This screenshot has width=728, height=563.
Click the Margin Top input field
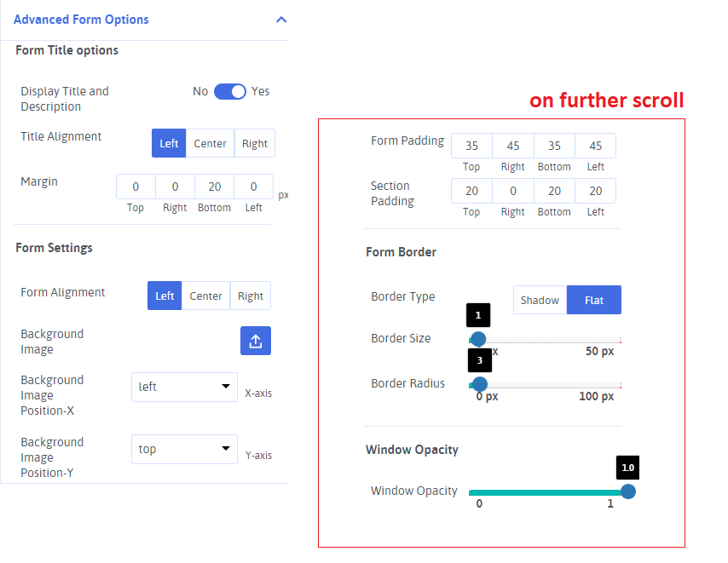pyautogui.click(x=136, y=187)
